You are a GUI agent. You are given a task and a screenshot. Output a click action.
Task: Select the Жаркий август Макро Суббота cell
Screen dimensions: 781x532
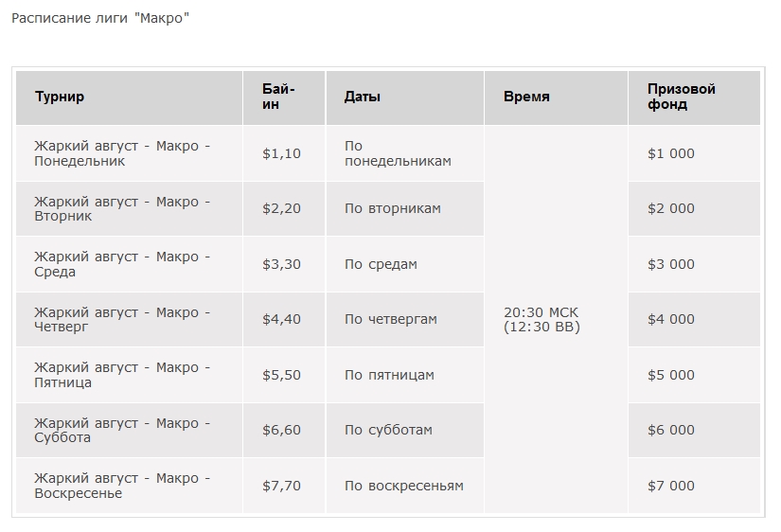[129, 430]
